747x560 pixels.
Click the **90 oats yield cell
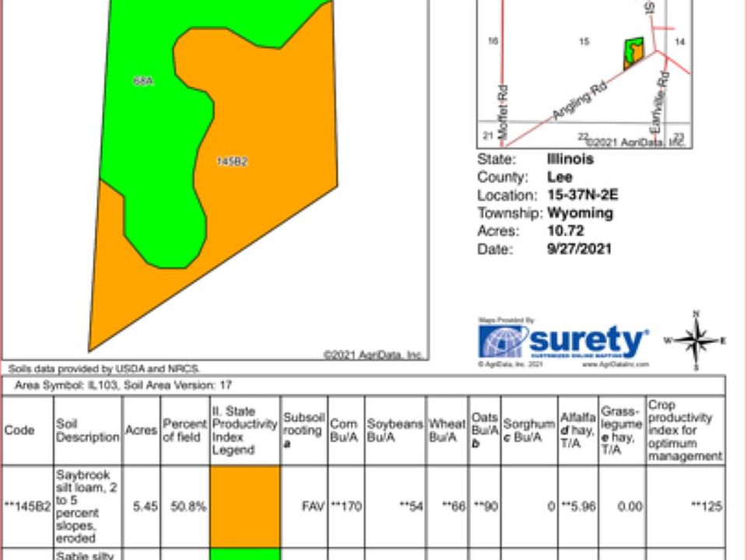486,506
